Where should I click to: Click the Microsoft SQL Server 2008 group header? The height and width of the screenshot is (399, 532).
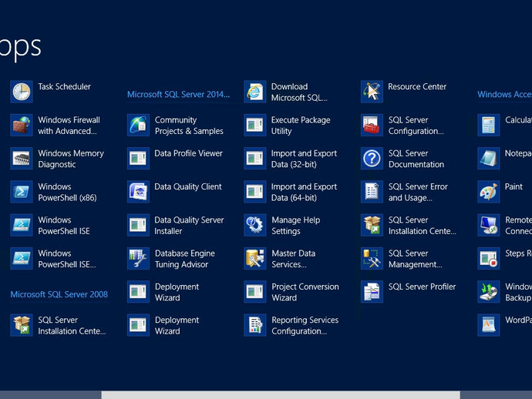click(59, 294)
